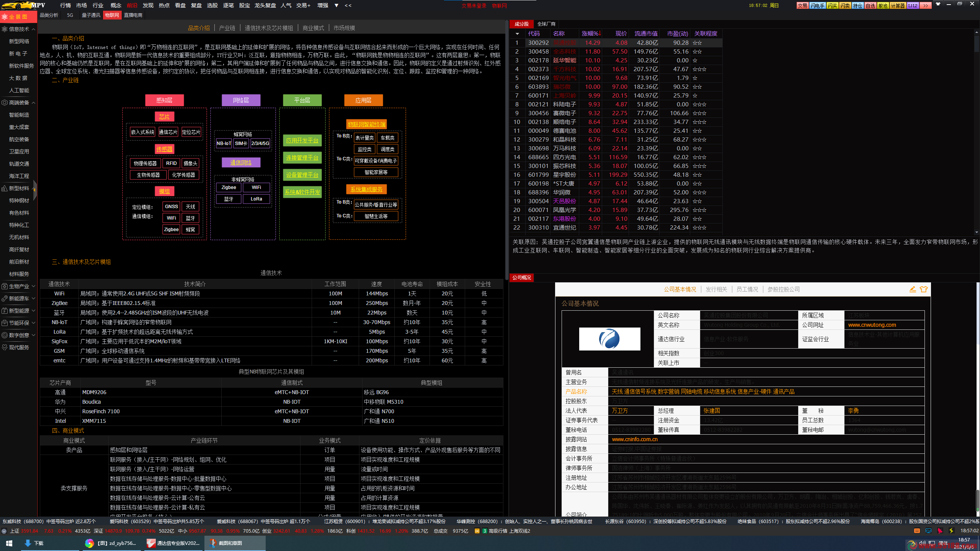Click the volume speaker tray icon
This screenshot has height=551, width=980.
click(923, 543)
